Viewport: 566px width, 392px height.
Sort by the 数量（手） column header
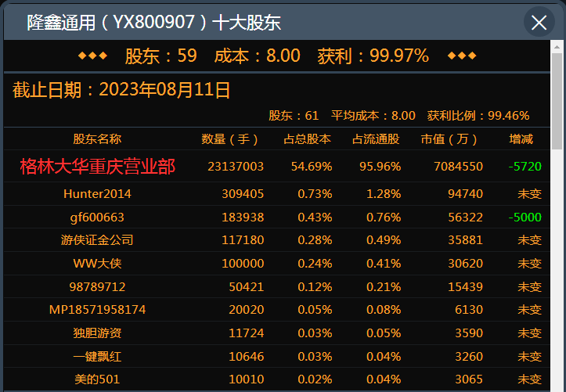tap(230, 139)
